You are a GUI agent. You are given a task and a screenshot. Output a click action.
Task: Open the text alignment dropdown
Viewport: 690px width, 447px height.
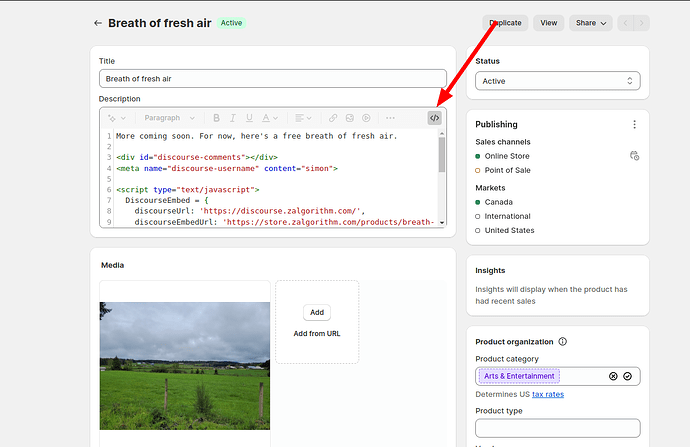[x=303, y=118]
